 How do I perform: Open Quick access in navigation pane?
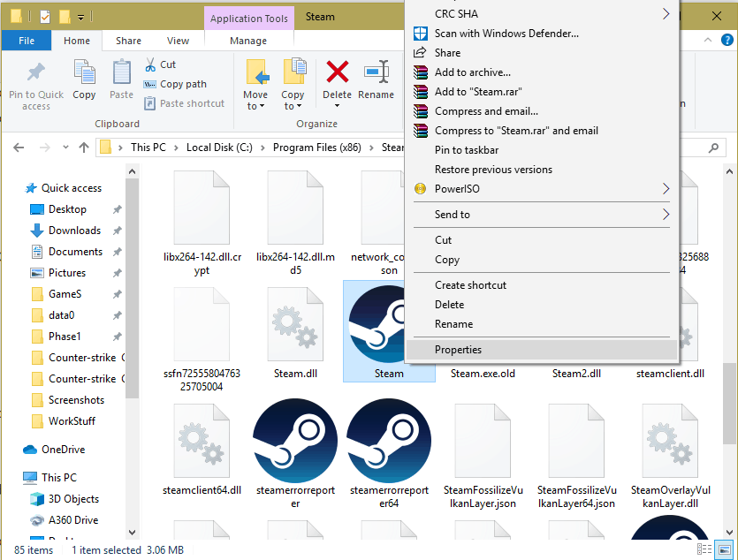(64, 188)
